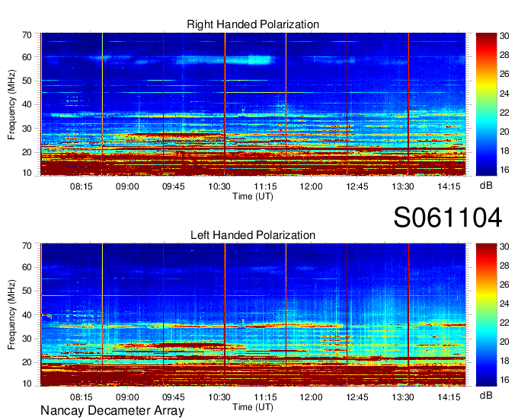Click the "12:00" time tick of Right Handed plot
The width and height of the screenshot is (518, 420).
[x=311, y=186]
